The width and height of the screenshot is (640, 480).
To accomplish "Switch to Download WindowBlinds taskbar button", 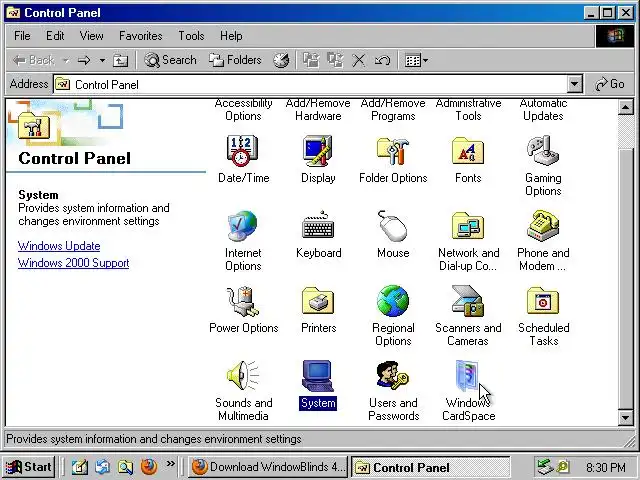I will coord(268,467).
